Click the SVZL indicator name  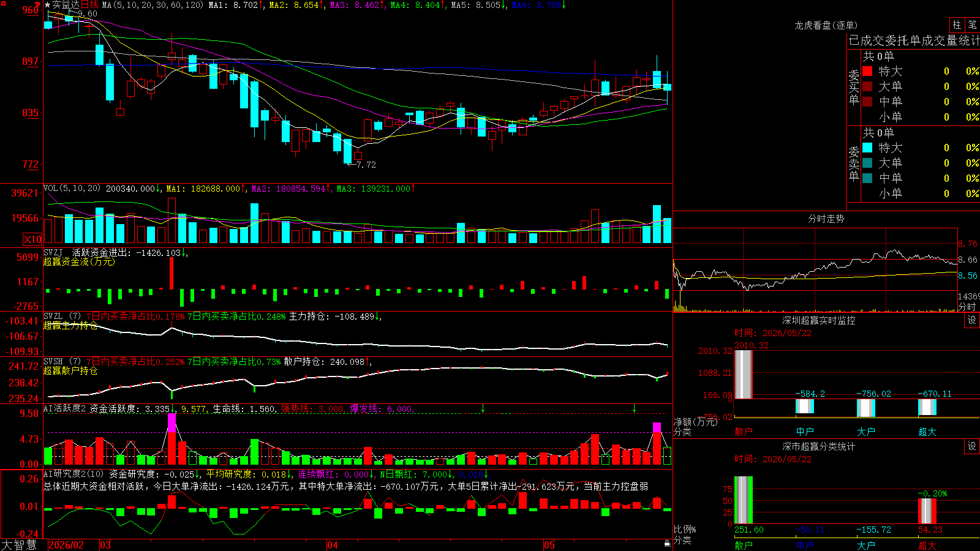53,316
